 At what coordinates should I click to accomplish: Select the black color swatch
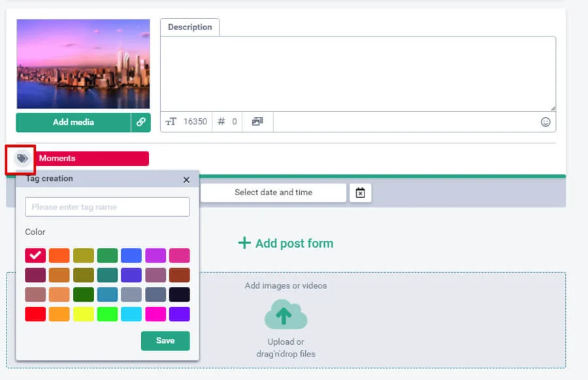click(x=179, y=294)
